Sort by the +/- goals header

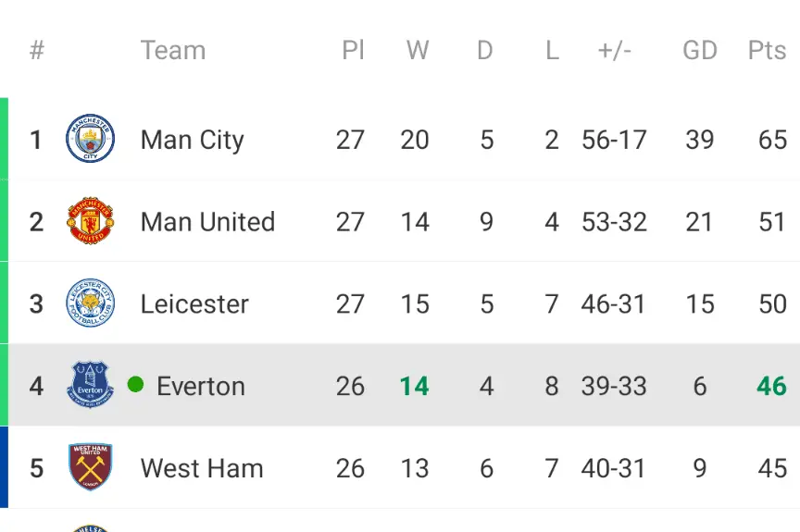614,50
